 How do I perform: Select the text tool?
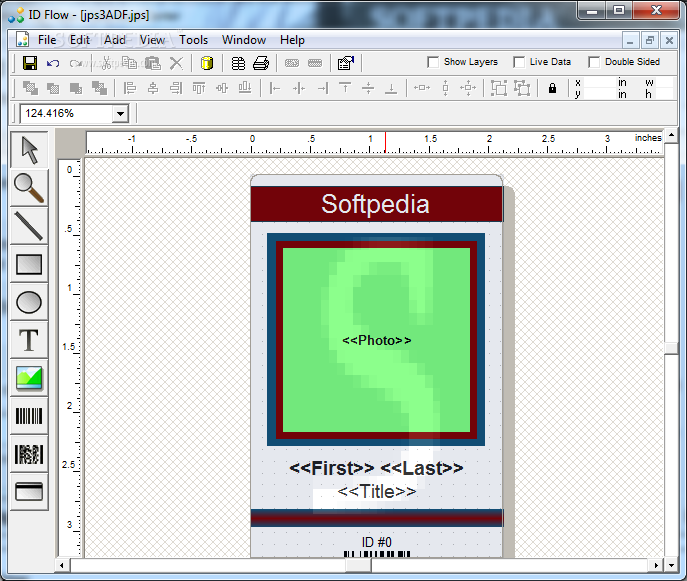29,340
